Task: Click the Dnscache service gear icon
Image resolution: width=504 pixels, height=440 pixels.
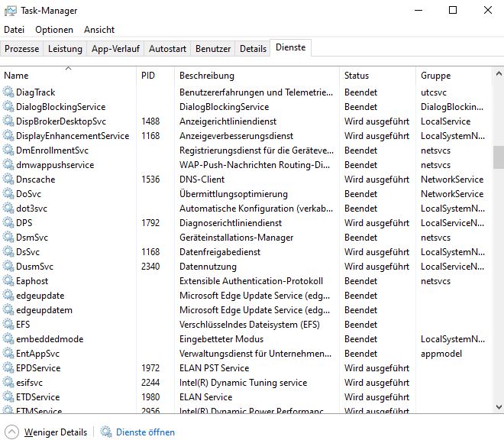Action: (8, 179)
